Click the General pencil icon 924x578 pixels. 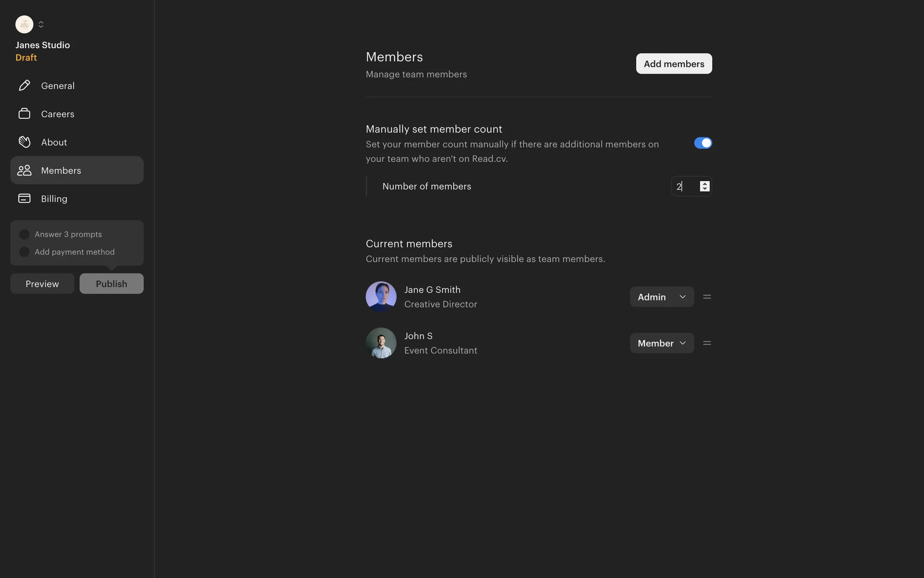[x=24, y=86]
